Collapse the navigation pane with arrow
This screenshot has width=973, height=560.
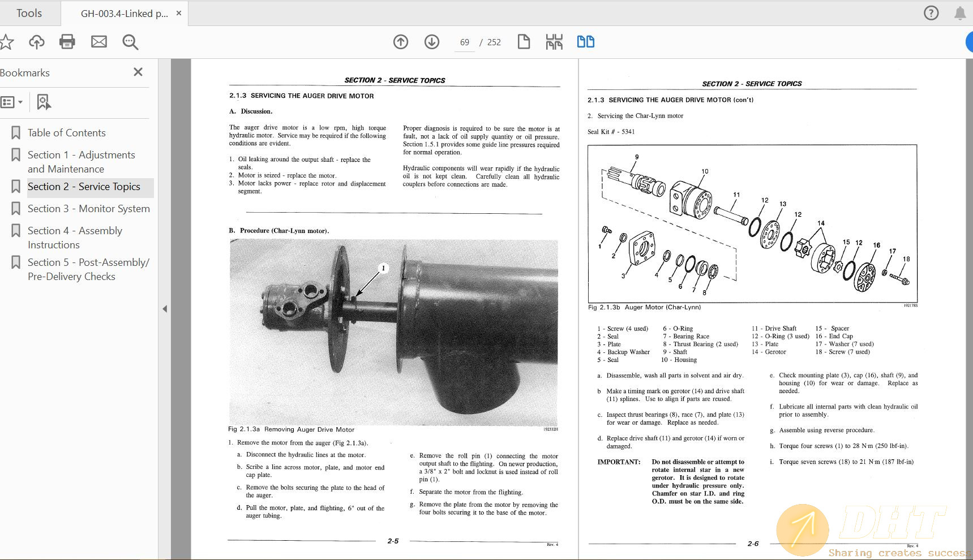point(165,309)
